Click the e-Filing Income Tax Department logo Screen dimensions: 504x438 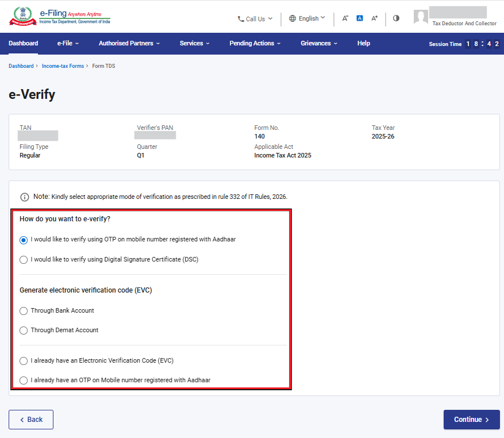click(x=59, y=16)
